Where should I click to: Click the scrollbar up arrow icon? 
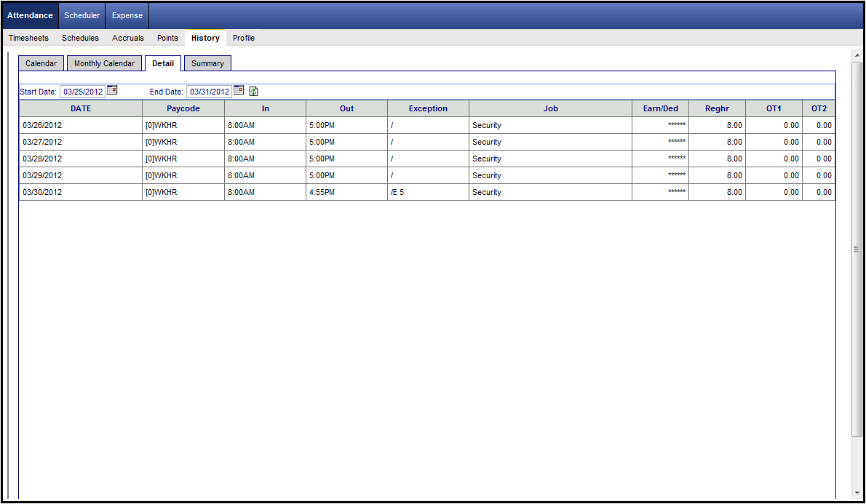[856, 54]
